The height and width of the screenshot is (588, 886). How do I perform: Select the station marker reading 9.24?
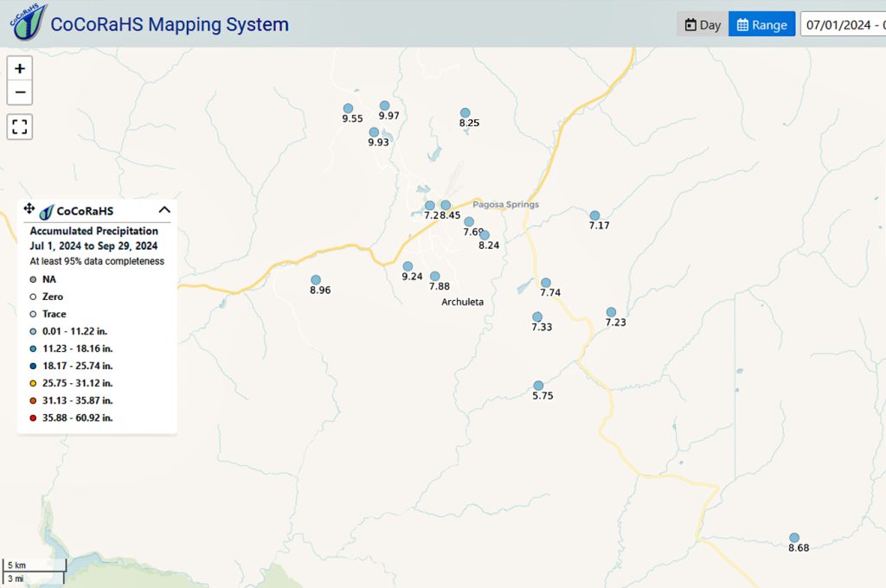pos(408,266)
